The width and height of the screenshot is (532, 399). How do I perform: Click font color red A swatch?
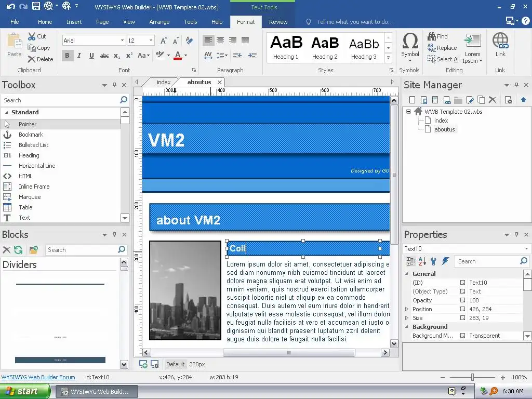[x=178, y=55]
